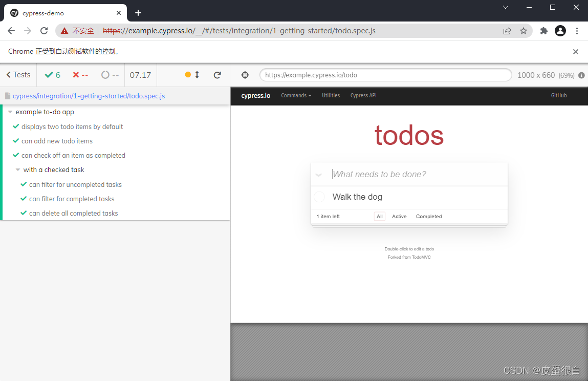
Task: Click the todos heading
Action: click(x=409, y=135)
